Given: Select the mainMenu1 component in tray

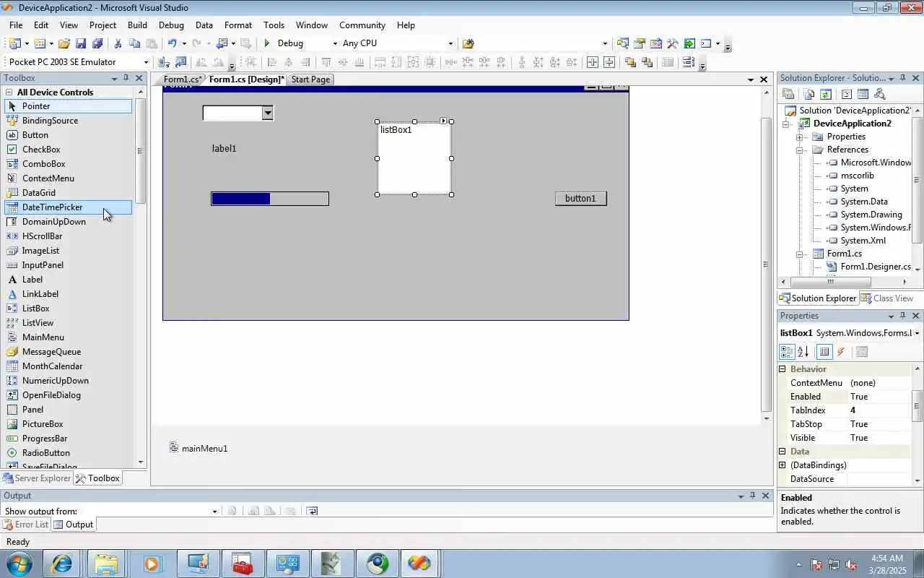Looking at the screenshot, I should click(199, 448).
